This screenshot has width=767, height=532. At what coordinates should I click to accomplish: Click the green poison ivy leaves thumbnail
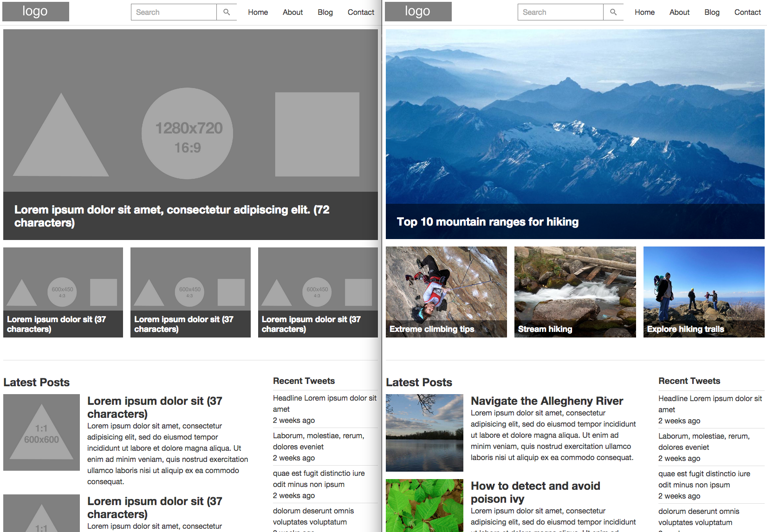tap(424, 506)
